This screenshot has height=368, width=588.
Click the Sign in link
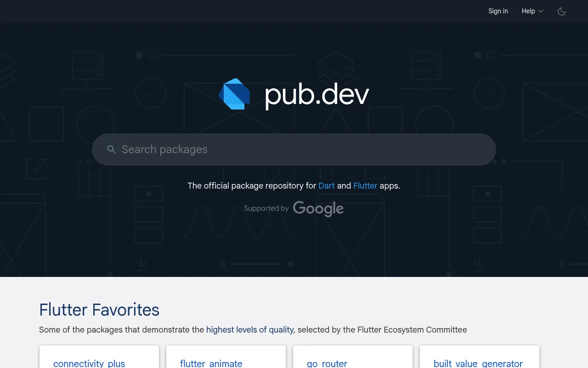498,11
